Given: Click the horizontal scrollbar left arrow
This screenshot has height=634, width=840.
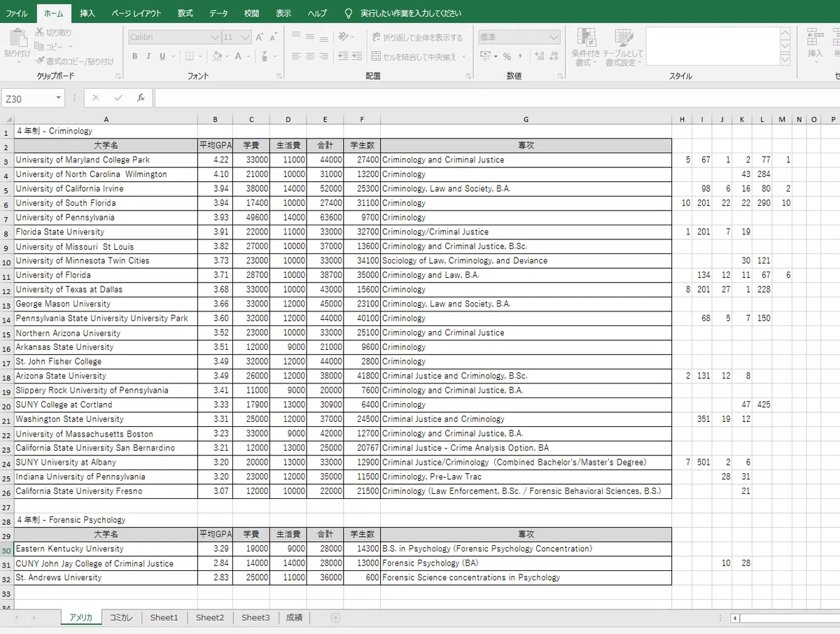Looking at the screenshot, I should click(x=735, y=618).
